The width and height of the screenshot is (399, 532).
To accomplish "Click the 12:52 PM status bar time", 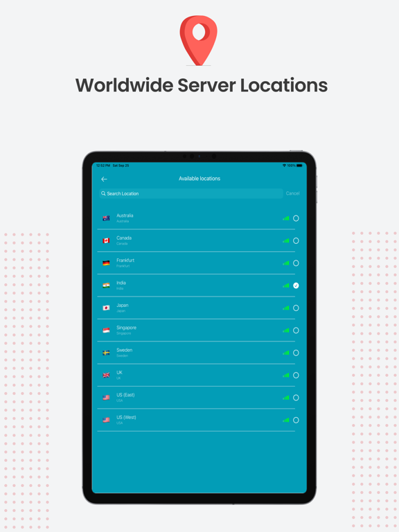I will [x=103, y=166].
